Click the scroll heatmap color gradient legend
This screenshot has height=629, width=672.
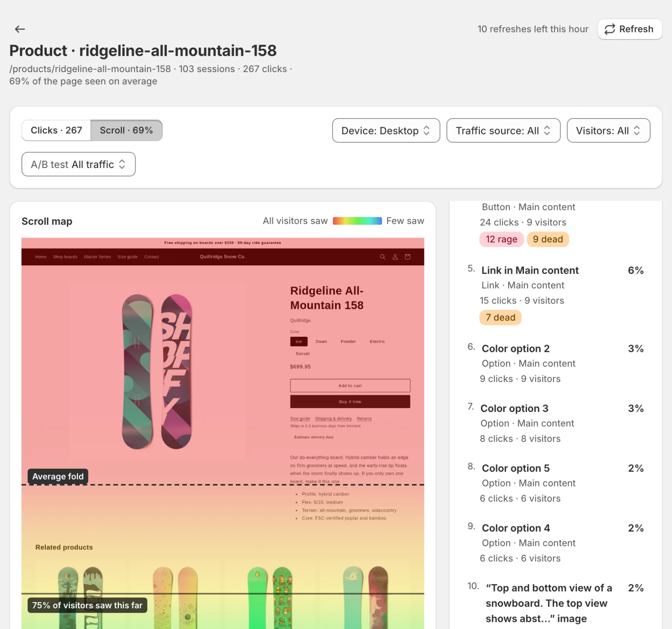[357, 221]
